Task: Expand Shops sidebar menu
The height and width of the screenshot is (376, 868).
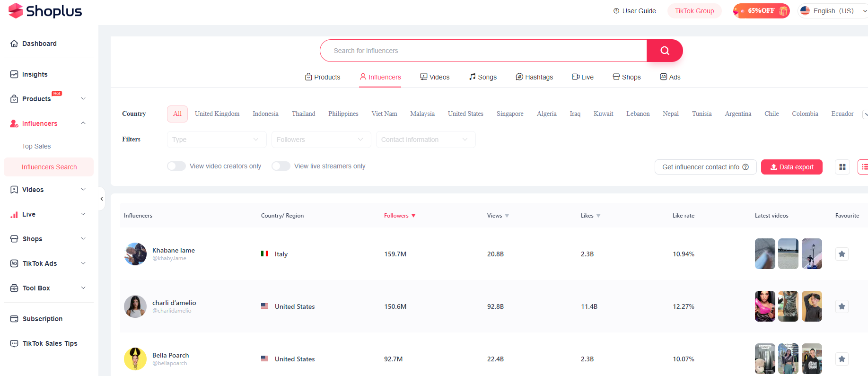Action: coord(83,238)
